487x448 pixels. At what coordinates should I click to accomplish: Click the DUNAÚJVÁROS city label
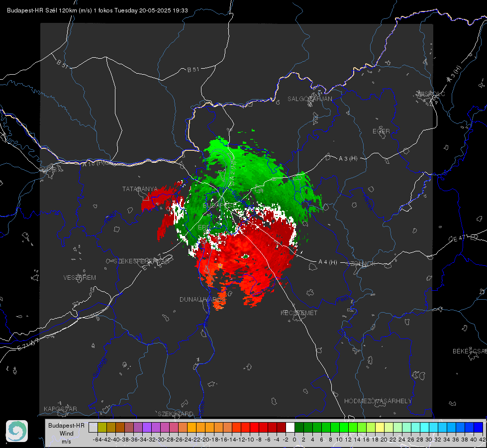pyautogui.click(x=202, y=299)
